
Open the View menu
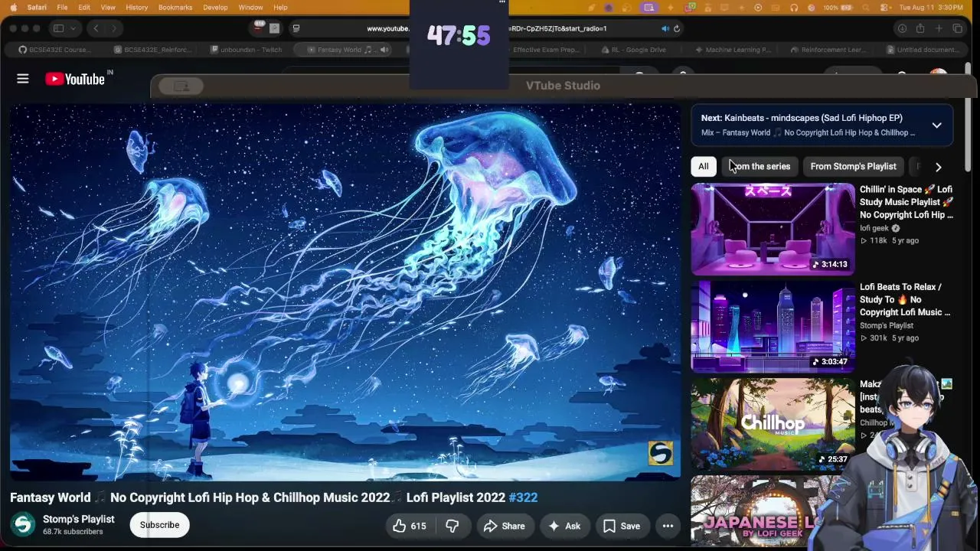point(108,8)
